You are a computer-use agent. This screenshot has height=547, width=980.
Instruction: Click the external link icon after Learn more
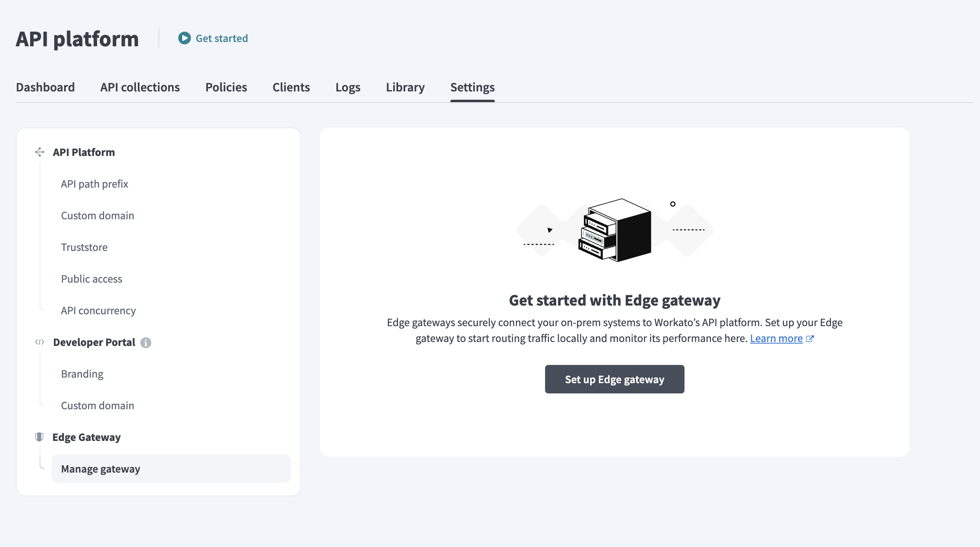(810, 338)
